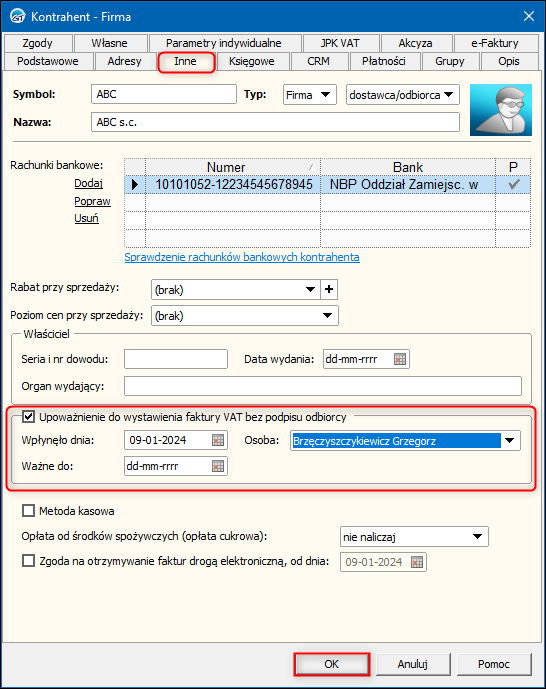This screenshot has width=546, height=689.
Task: Click the Anuluj button
Action: [412, 664]
